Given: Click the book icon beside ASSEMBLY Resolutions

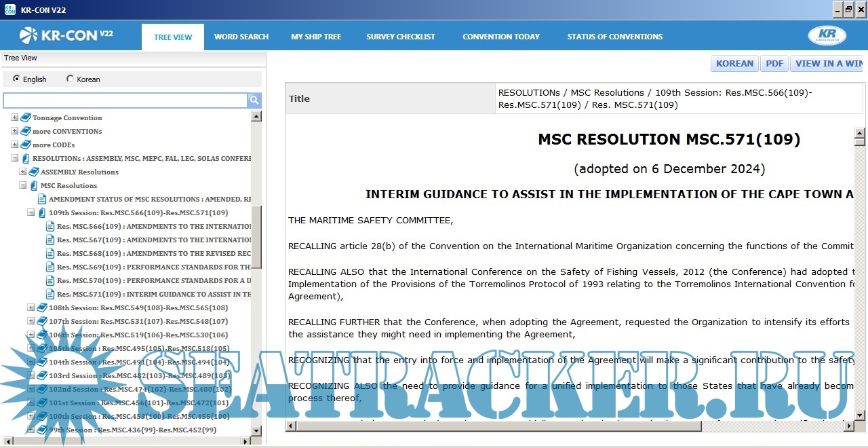Looking at the screenshot, I should 34,172.
